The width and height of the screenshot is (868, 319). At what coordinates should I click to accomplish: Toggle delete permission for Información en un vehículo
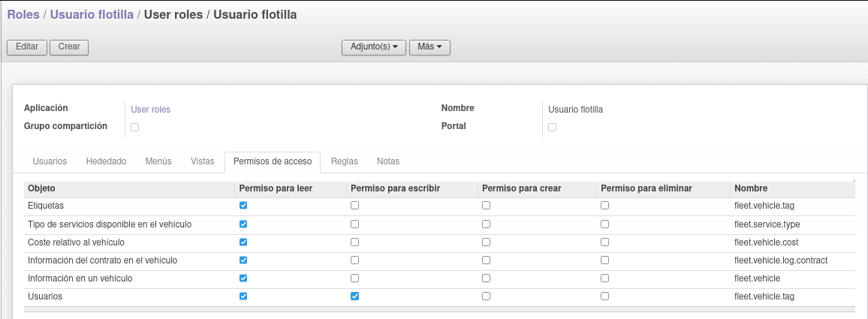click(604, 278)
